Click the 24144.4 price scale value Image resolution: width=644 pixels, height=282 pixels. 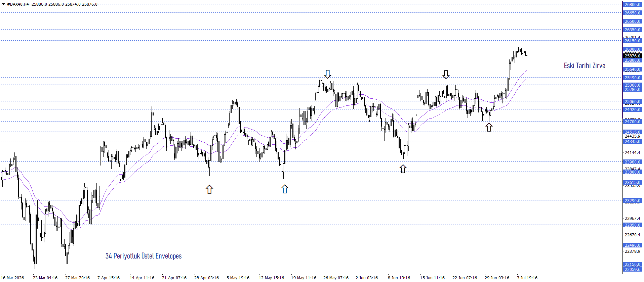pos(633,152)
